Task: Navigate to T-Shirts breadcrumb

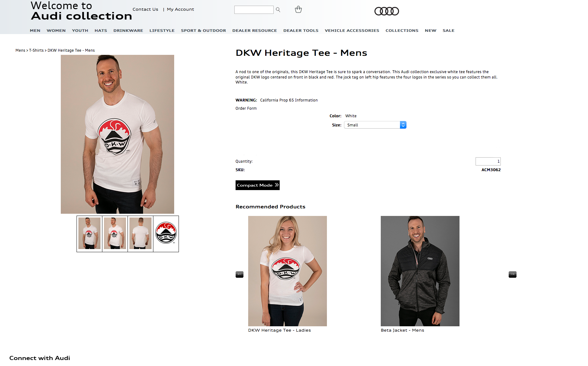Action: coord(36,50)
